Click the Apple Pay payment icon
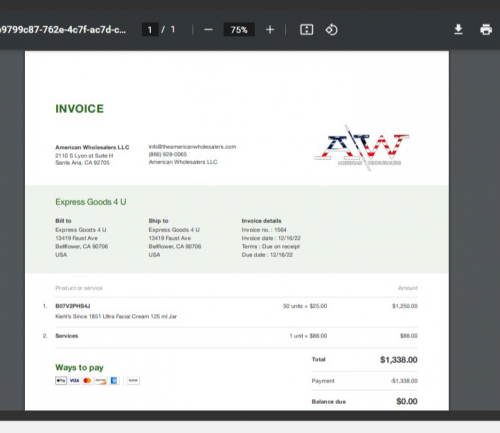This screenshot has height=433, width=500. [61, 381]
